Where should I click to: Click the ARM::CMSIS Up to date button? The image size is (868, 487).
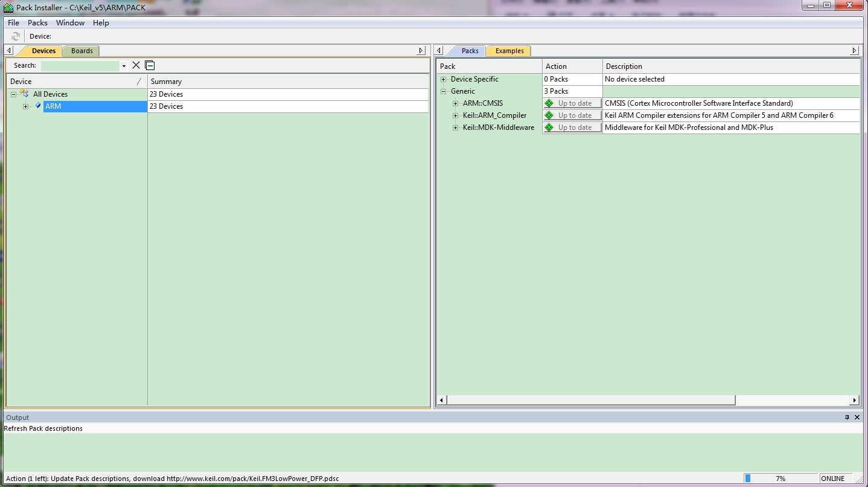pyautogui.click(x=572, y=103)
